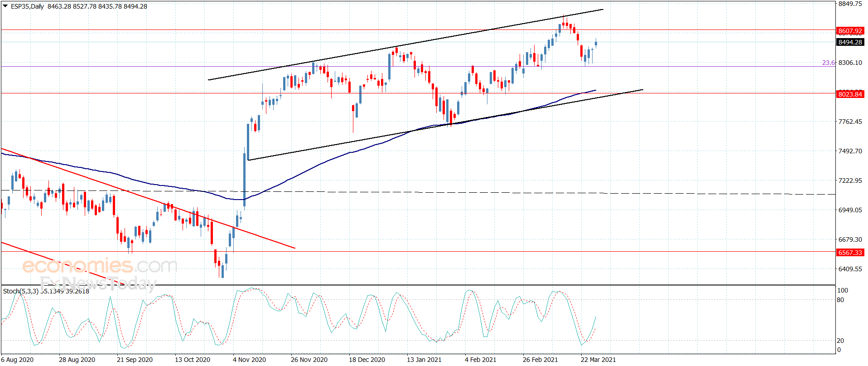Click the 22 Mar 2021 date label
868x366 pixels.
[598, 360]
